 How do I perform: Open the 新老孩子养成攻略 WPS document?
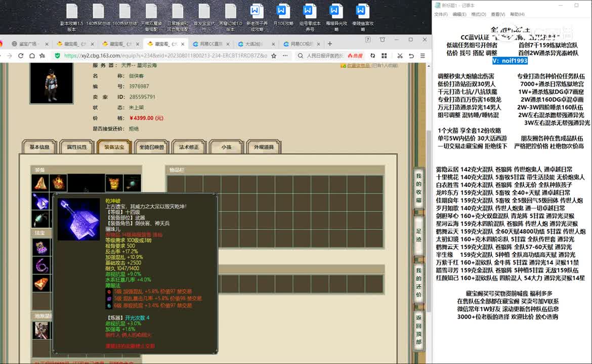[x=257, y=17]
